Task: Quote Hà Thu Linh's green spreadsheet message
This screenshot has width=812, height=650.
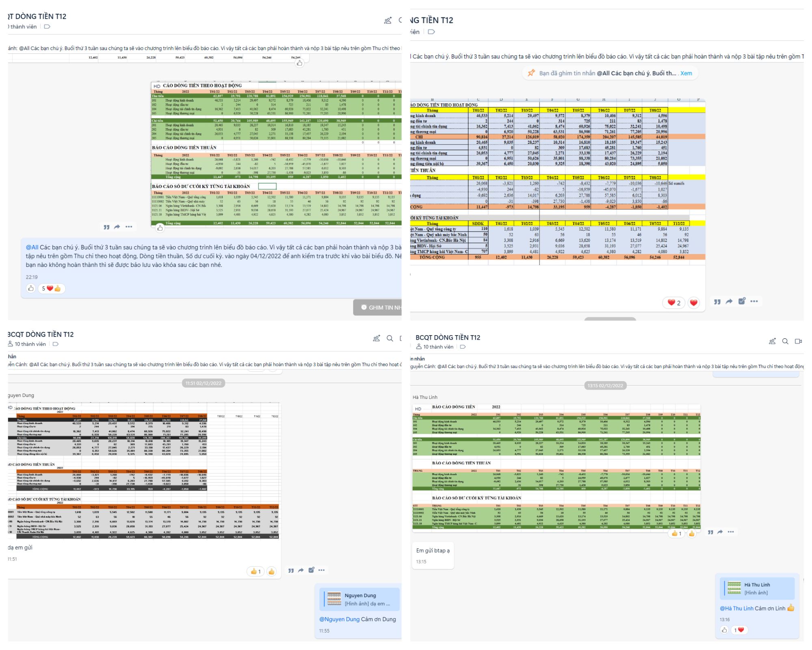Action: coord(710,532)
